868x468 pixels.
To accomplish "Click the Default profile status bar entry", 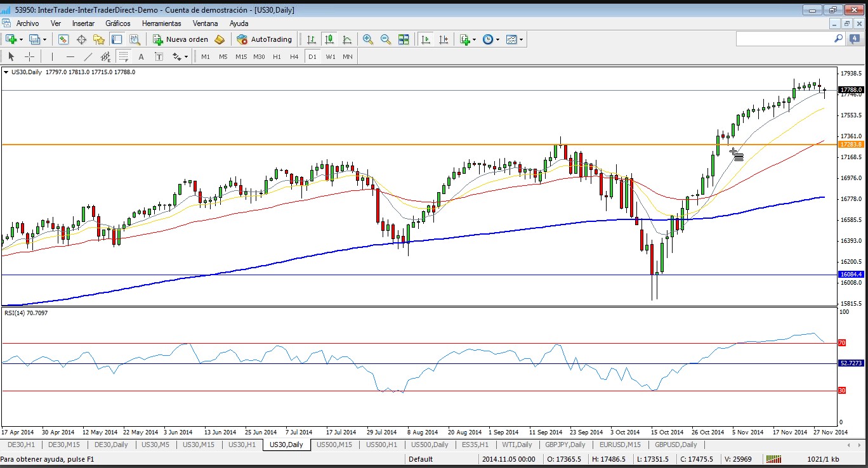I will (x=421, y=459).
